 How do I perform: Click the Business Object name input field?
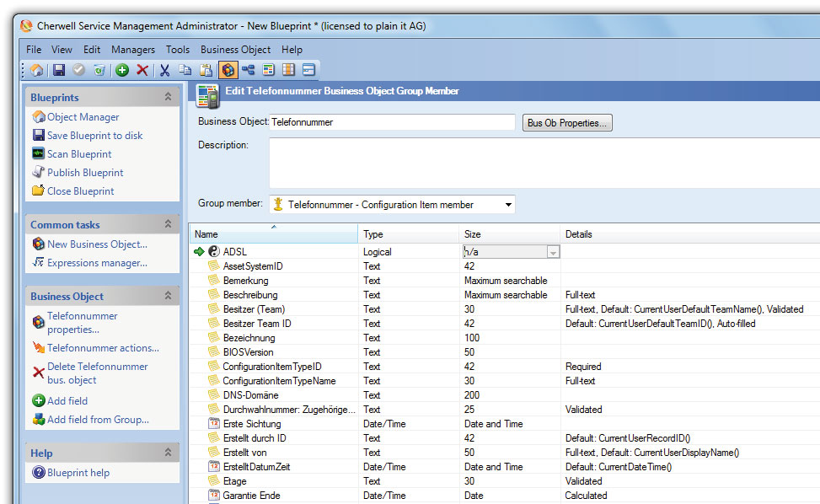(x=392, y=122)
